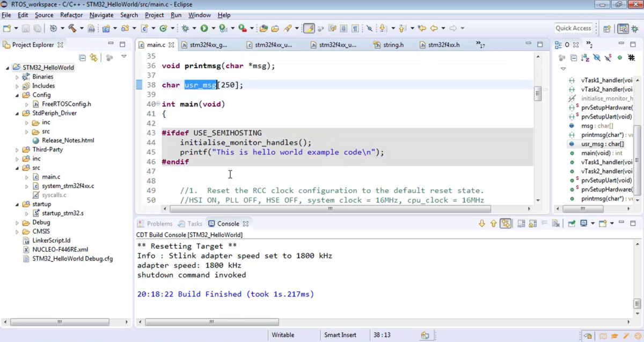Open the Project menu
The height and width of the screenshot is (342, 644).
(x=155, y=15)
